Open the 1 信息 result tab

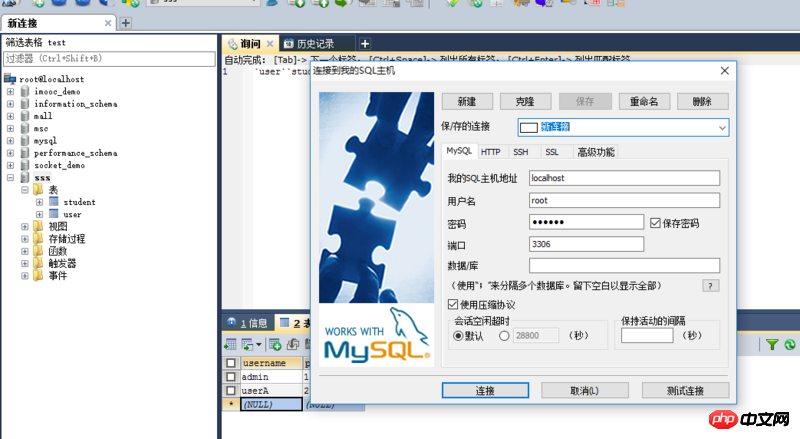[248, 323]
